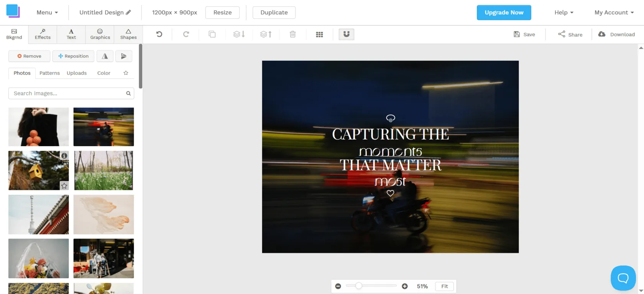Image resolution: width=644 pixels, height=294 pixels.
Task: Open the Graphics panel tab
Action: [x=100, y=34]
